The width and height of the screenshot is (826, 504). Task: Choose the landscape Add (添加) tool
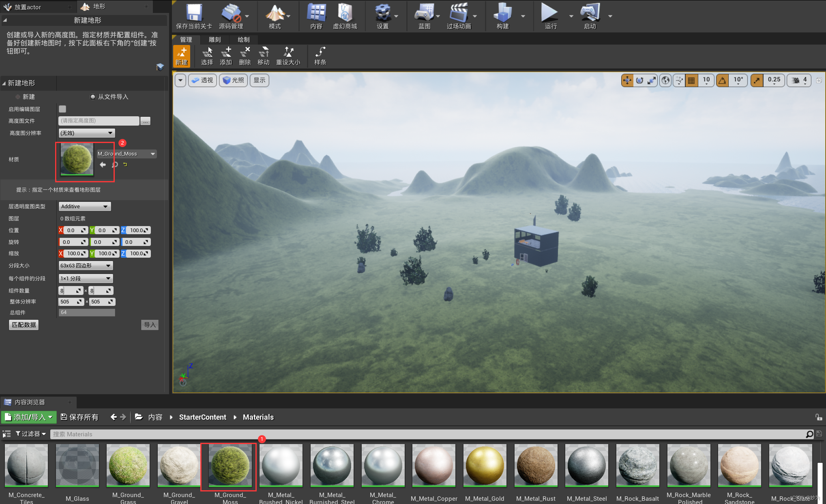[226, 56]
